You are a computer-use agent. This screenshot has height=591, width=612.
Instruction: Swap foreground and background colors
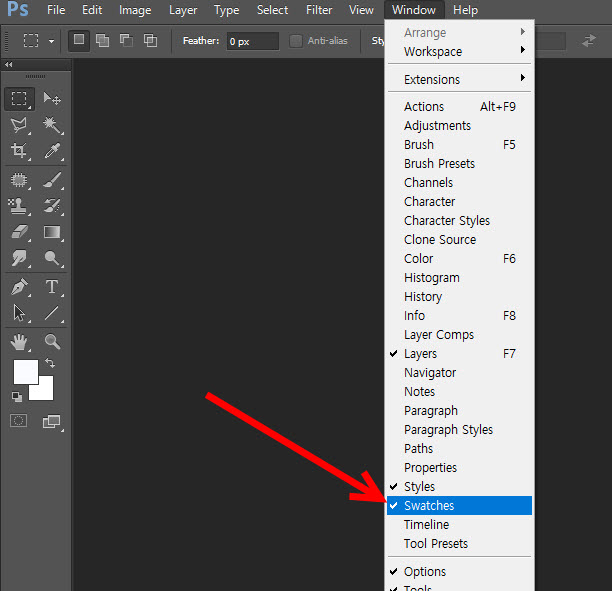(x=50, y=363)
